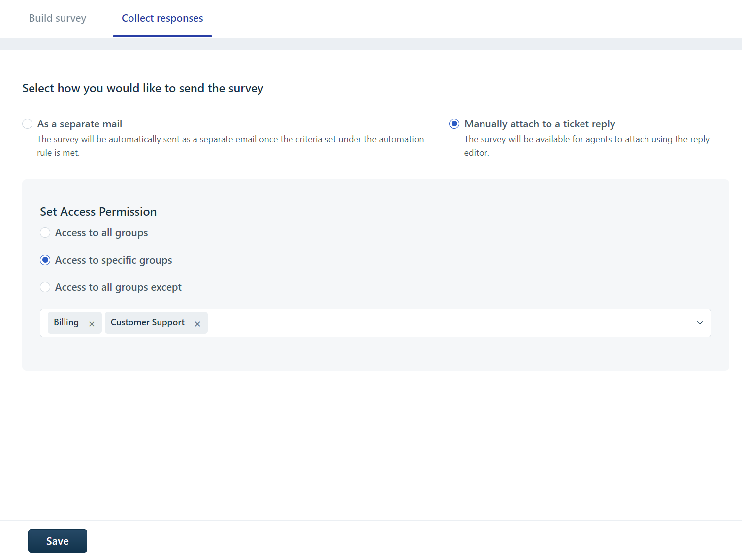Viewport: 742px width, 560px height.
Task: Click the reply editor description text
Action: pos(587,146)
